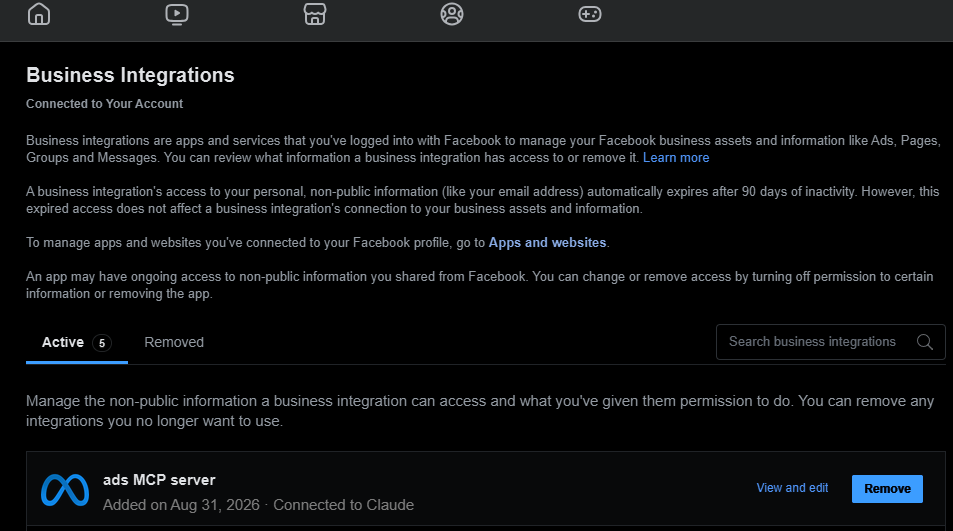Focus the Search business integrations field
The image size is (953, 531).
(x=830, y=342)
